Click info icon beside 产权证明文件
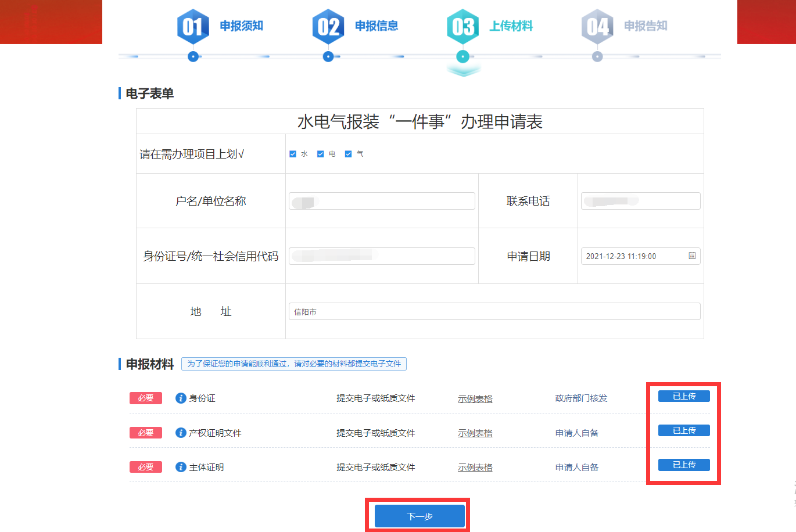 [x=181, y=433]
